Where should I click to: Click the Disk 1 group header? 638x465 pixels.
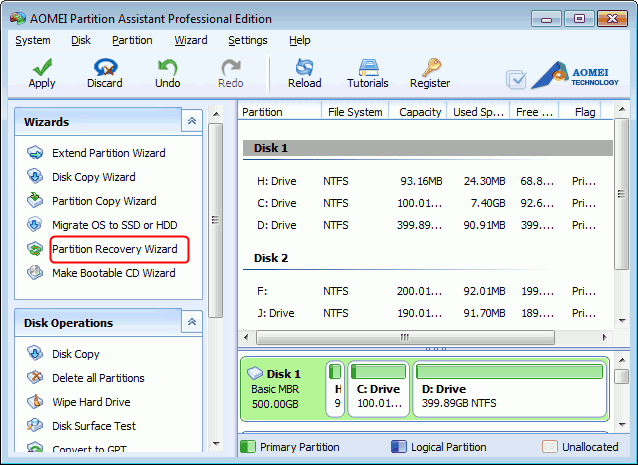click(428, 148)
